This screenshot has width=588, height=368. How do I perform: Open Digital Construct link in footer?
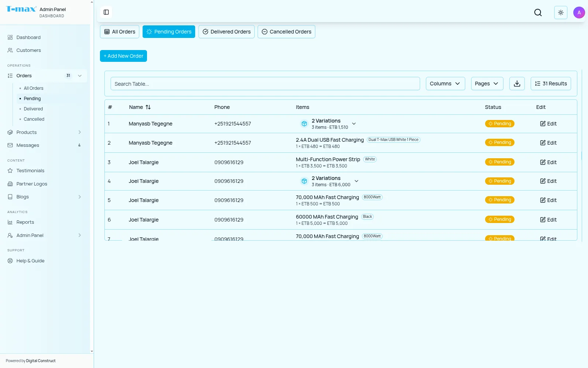click(x=41, y=361)
